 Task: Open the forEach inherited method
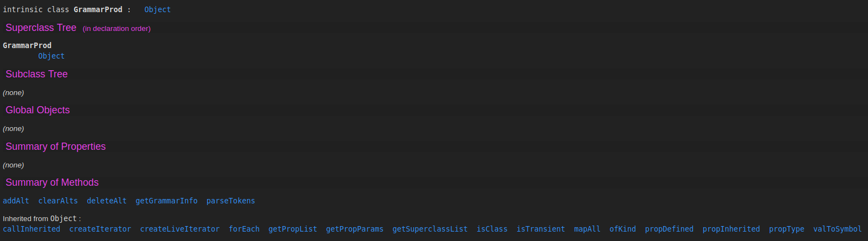point(244,229)
